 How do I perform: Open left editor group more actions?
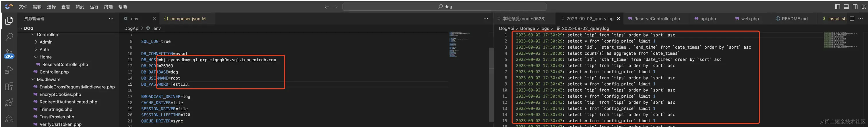coord(486,19)
